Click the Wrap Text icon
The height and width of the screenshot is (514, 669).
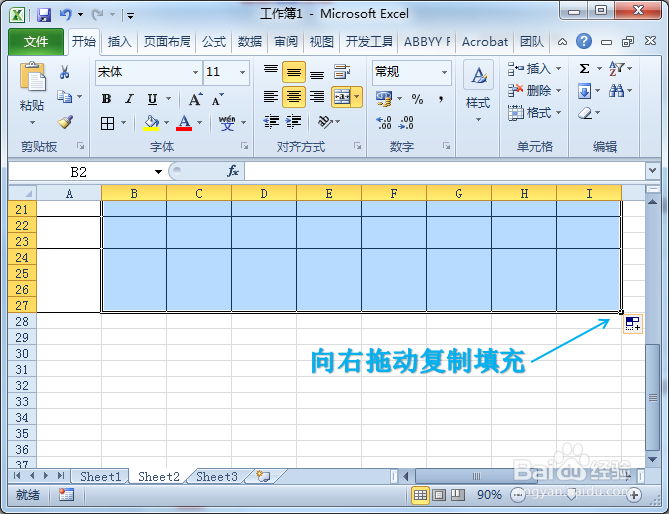pos(342,72)
